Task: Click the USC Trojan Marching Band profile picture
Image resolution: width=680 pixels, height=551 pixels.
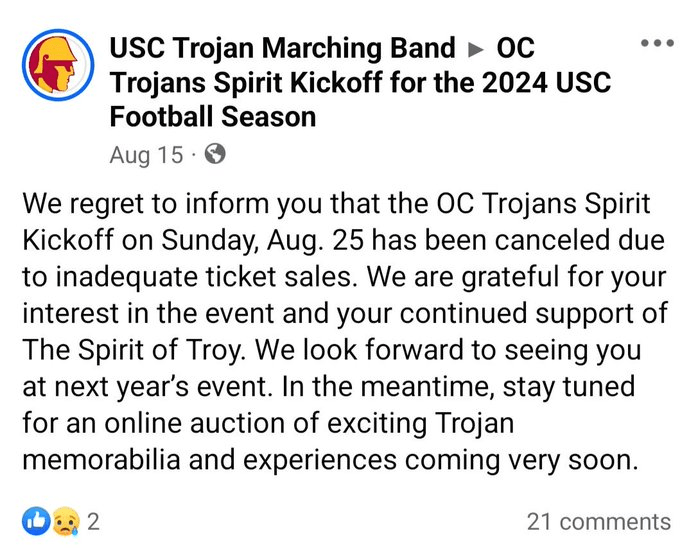Action: pos(53,64)
